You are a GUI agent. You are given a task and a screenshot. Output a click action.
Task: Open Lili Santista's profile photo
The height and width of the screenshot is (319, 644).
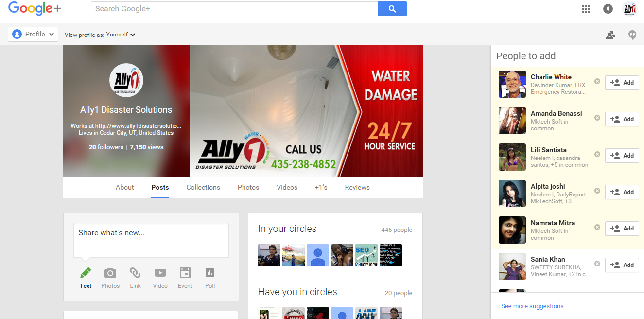(x=512, y=157)
